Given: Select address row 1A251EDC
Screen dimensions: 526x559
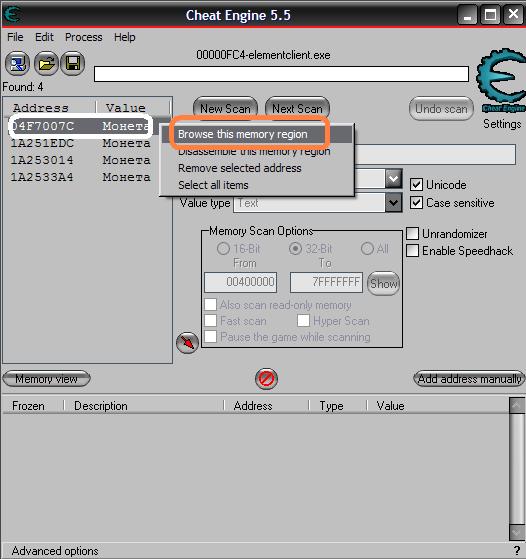Looking at the screenshot, I should (x=81, y=143).
